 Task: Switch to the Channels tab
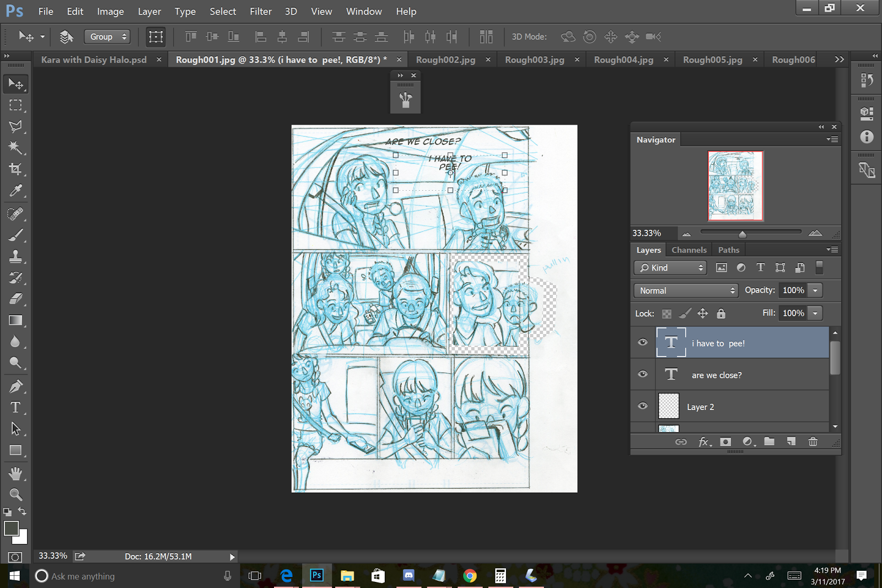pos(689,250)
